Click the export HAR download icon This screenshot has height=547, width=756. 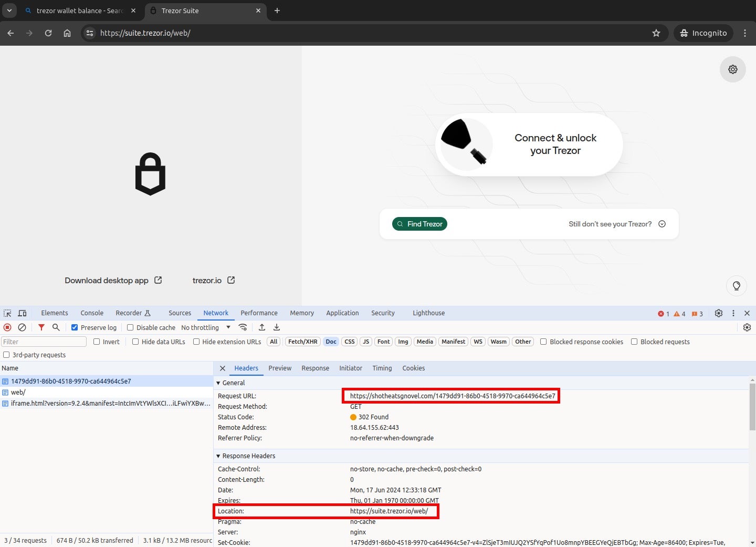[277, 327]
